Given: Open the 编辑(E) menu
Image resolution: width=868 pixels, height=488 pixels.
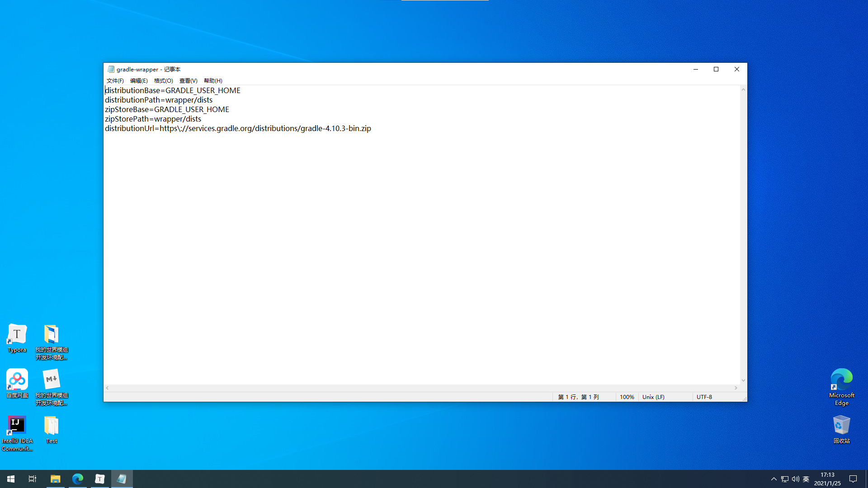Looking at the screenshot, I should 139,81.
